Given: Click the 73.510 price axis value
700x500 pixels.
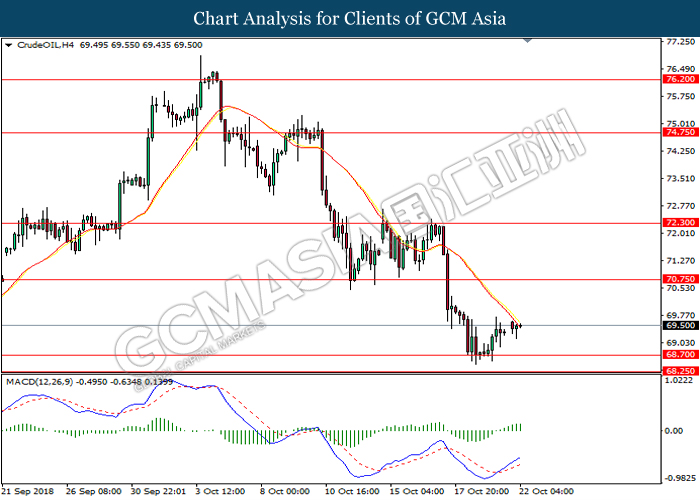Looking at the screenshot, I should click(680, 179).
